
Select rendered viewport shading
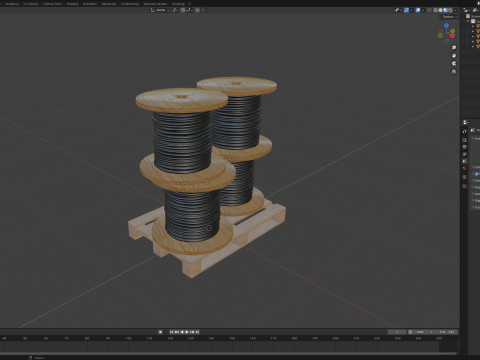point(450,10)
